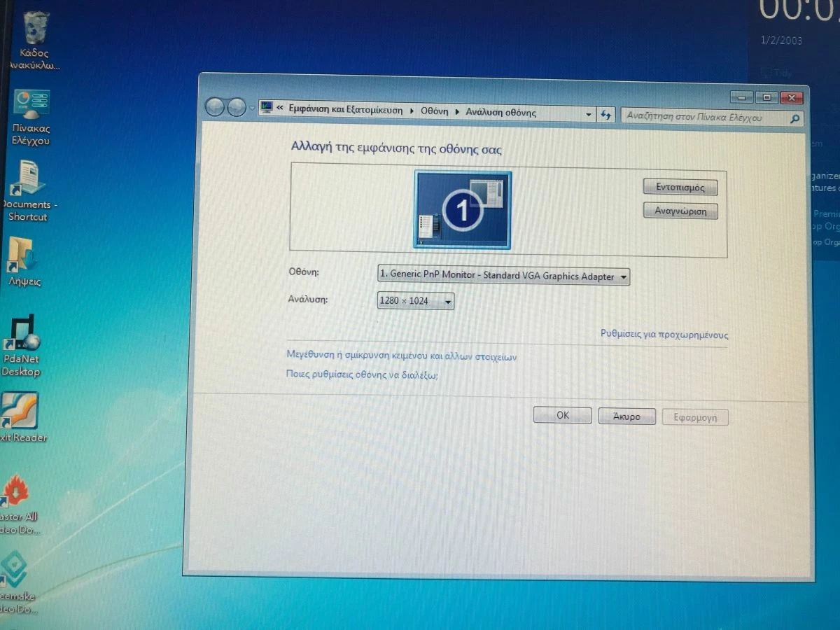840x630 pixels.
Task: Click the refresh button beside the address bar
Action: click(x=606, y=115)
